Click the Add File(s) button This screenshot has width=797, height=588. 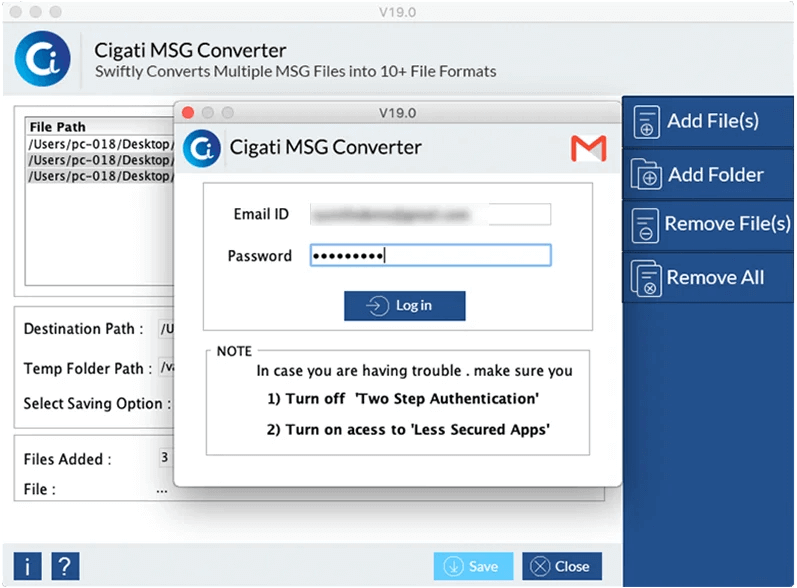(708, 121)
